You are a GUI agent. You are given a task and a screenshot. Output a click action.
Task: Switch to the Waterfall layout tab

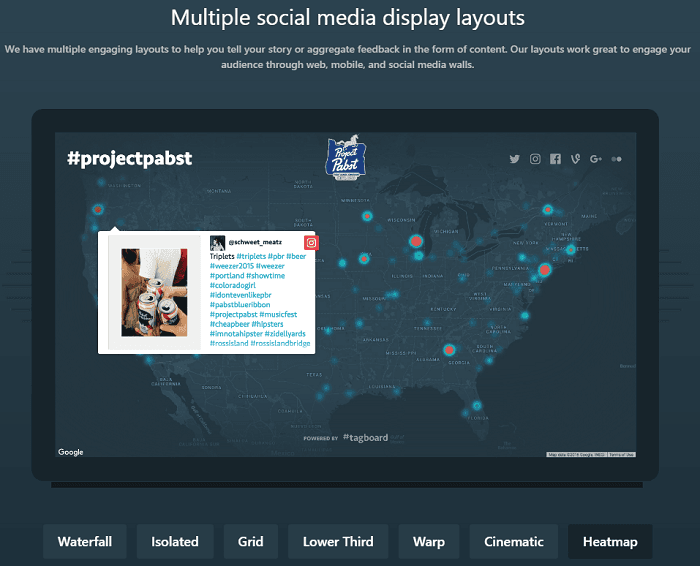(85, 542)
